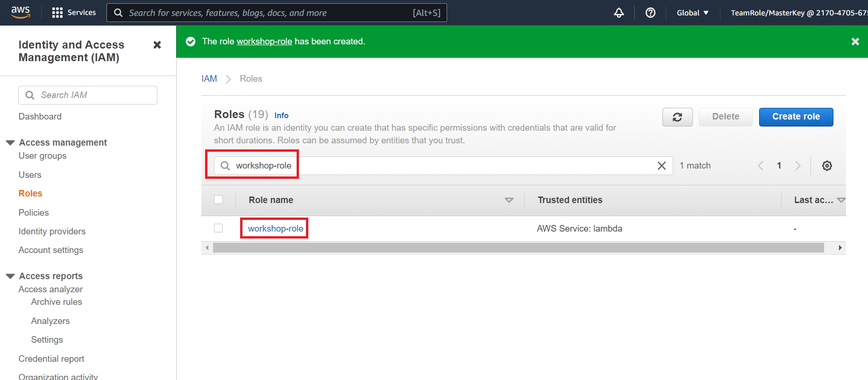Dismiss the green success banner
The height and width of the screenshot is (380, 868).
coord(855,42)
